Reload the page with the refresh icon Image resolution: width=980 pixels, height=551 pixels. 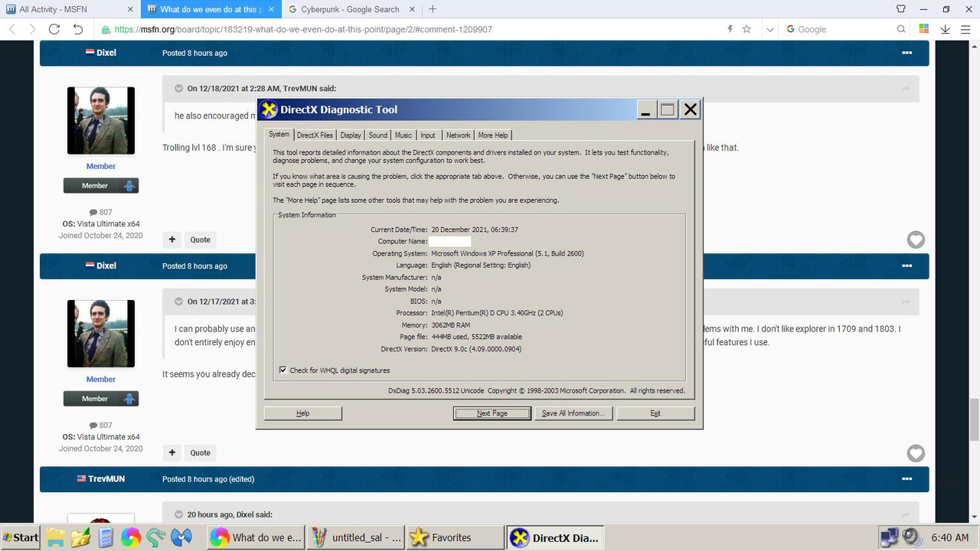[x=54, y=29]
